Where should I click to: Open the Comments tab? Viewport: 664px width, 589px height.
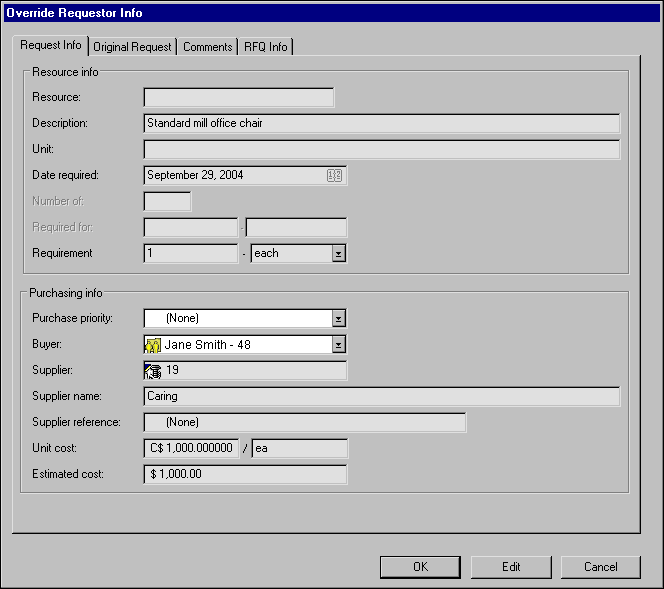(208, 47)
